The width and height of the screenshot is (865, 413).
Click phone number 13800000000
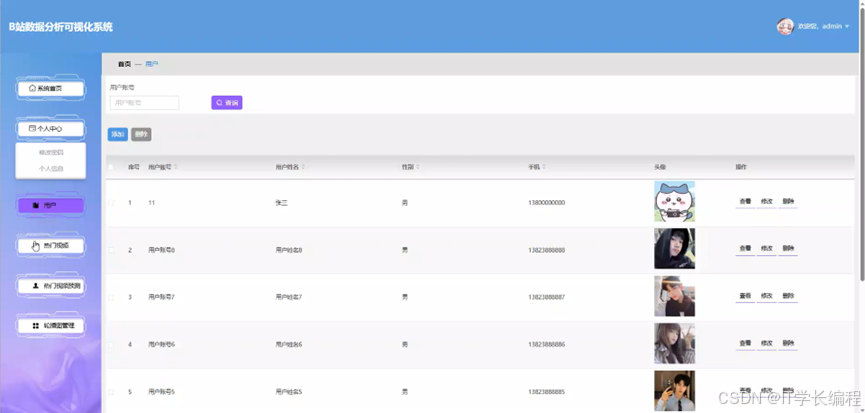pos(546,203)
